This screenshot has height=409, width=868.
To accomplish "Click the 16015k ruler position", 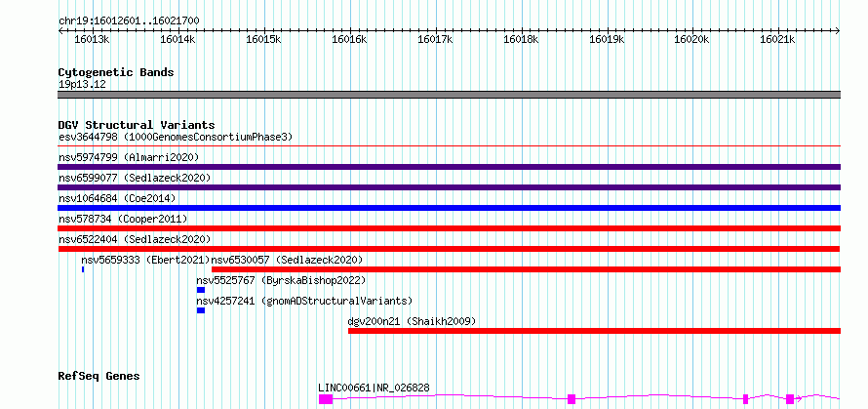I will (x=263, y=39).
